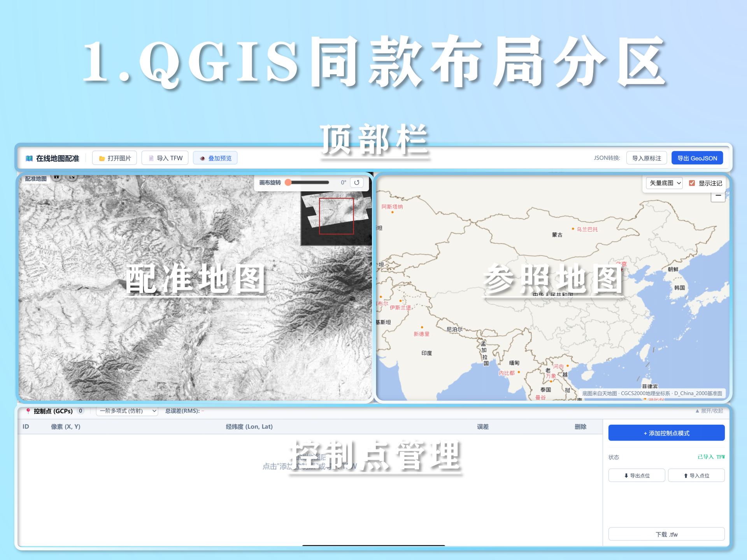This screenshot has width=747, height=560.
Task: Click the 下载 .tfw button
Action: [x=666, y=534]
